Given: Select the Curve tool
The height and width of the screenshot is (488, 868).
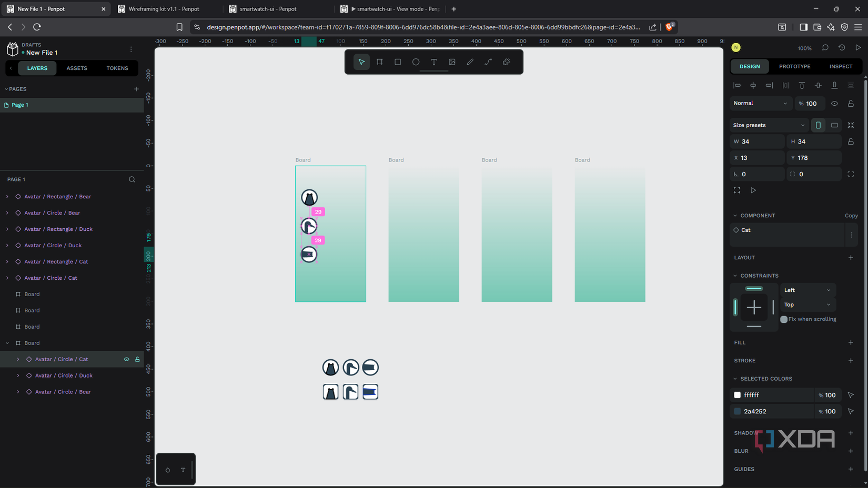Looking at the screenshot, I should tap(488, 62).
